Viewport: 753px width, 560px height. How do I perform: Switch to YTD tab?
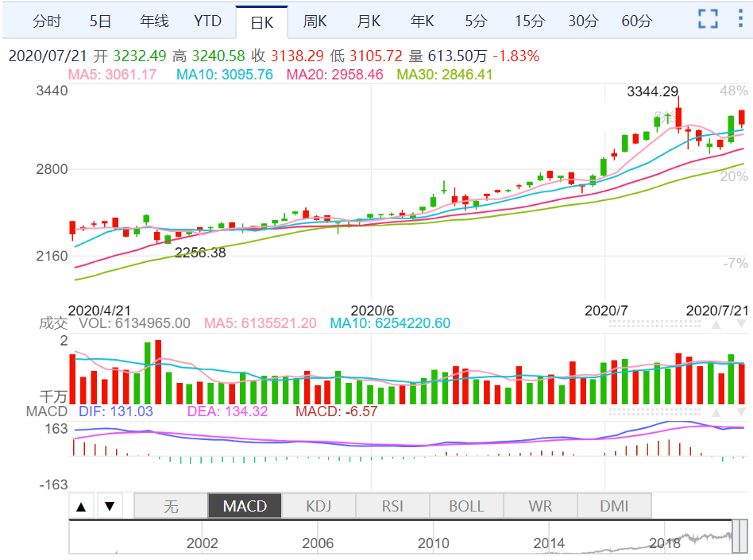pyautogui.click(x=207, y=21)
